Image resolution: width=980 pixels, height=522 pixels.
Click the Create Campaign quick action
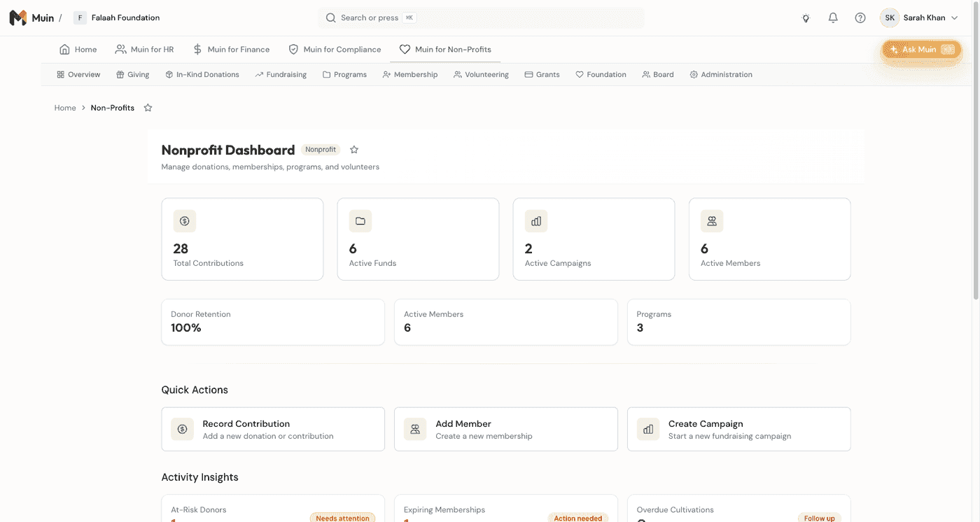tap(738, 428)
